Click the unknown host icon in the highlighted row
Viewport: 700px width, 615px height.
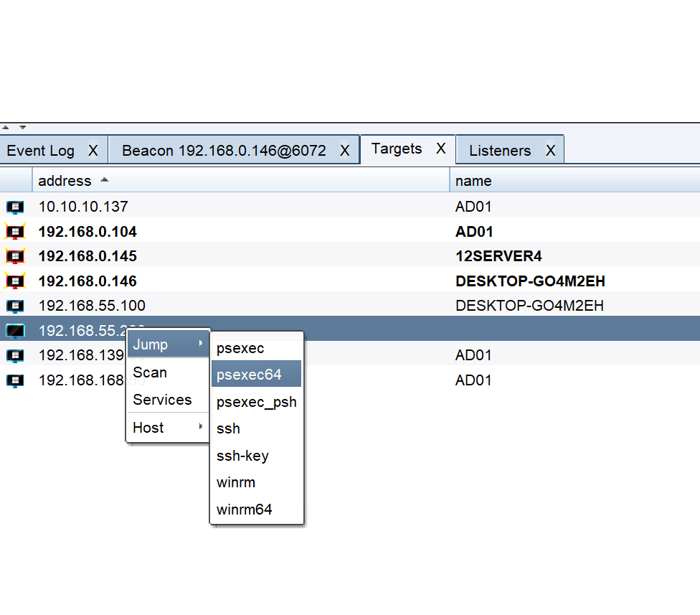click(x=15, y=331)
